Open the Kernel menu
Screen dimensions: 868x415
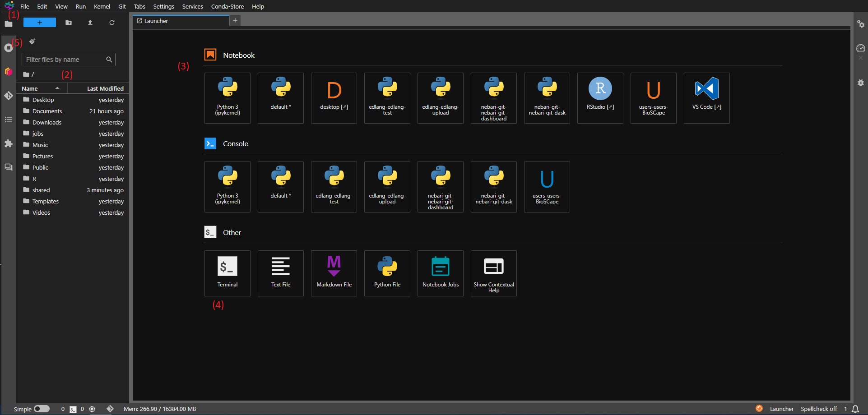pyautogui.click(x=102, y=6)
